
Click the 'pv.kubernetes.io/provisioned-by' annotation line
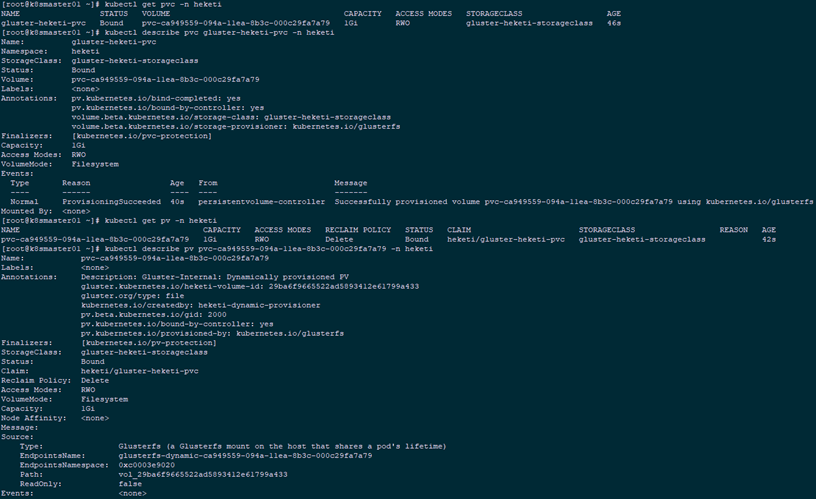click(x=212, y=333)
